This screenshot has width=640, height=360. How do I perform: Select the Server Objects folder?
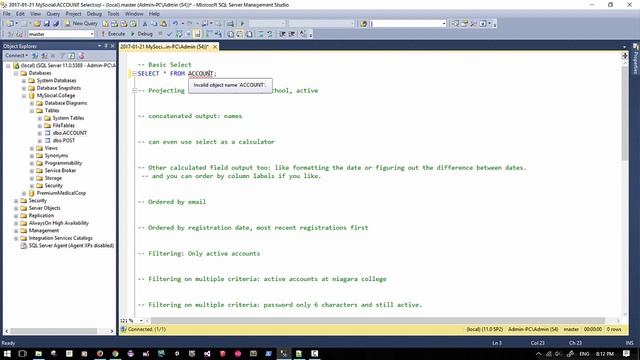point(44,208)
